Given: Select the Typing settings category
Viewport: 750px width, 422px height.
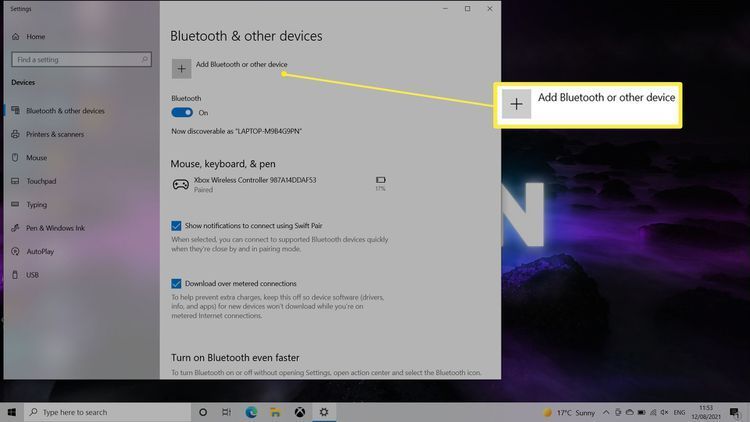Looking at the screenshot, I should coord(36,204).
